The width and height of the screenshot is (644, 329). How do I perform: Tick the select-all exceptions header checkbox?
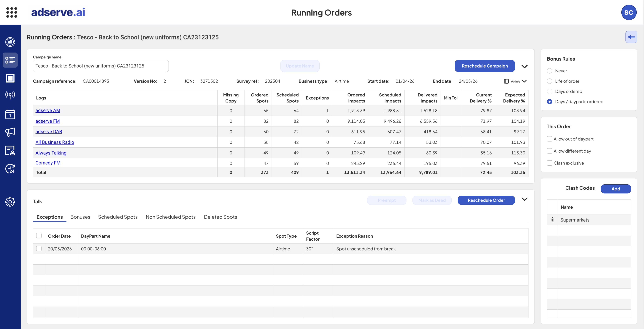[x=39, y=236]
